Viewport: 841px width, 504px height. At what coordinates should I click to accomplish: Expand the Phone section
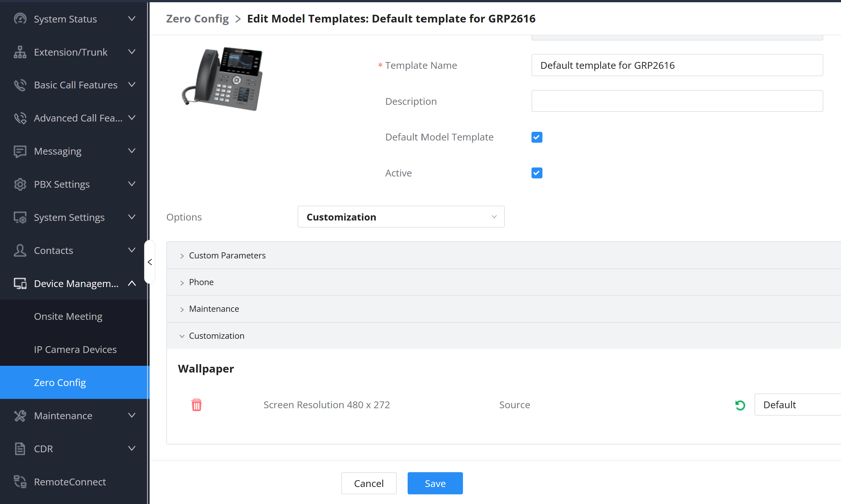click(x=201, y=282)
